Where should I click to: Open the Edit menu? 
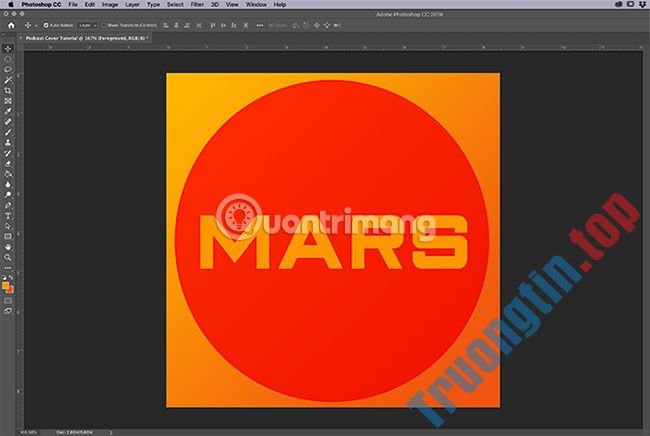click(90, 5)
